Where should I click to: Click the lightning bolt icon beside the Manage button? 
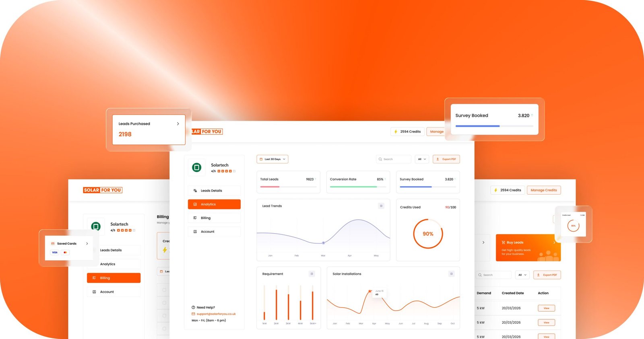pyautogui.click(x=396, y=131)
